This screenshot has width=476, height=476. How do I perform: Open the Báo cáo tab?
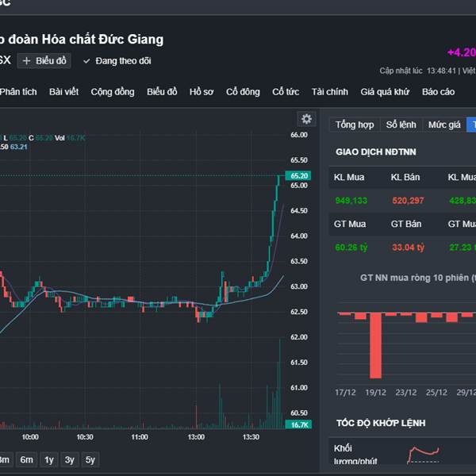439,92
